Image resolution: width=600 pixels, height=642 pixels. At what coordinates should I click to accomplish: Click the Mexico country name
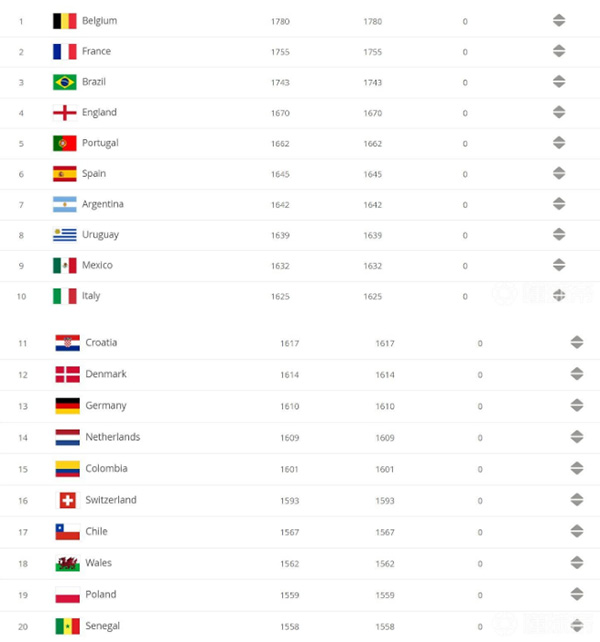(97, 265)
